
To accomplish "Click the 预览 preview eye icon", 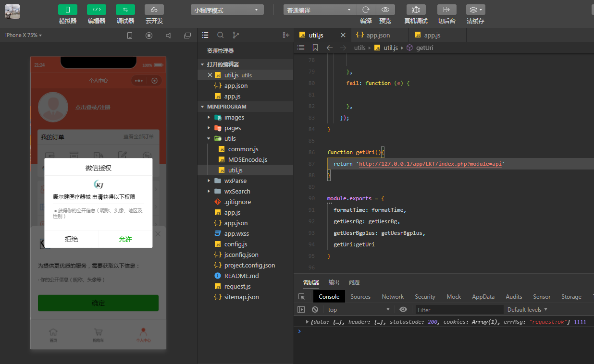I will [385, 10].
